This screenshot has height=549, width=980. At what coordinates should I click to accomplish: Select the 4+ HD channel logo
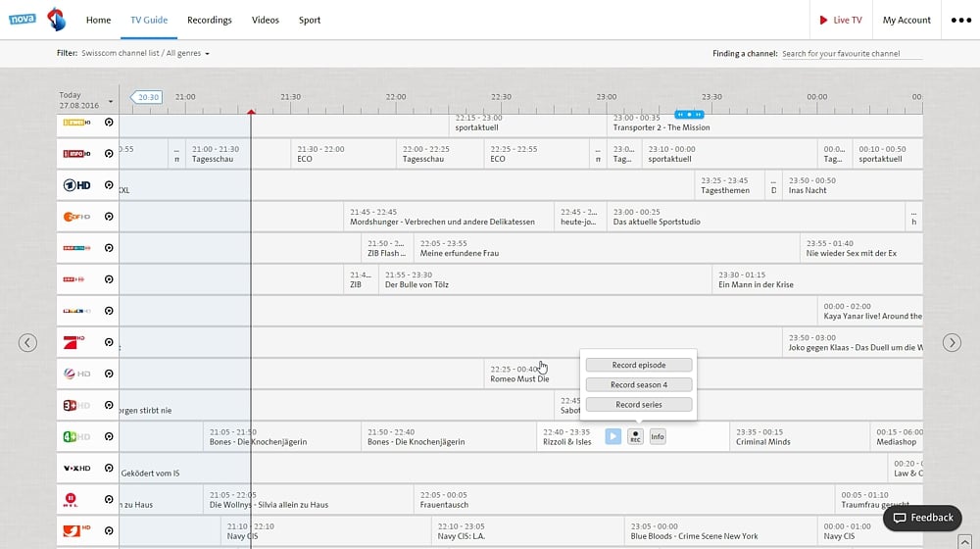76,436
